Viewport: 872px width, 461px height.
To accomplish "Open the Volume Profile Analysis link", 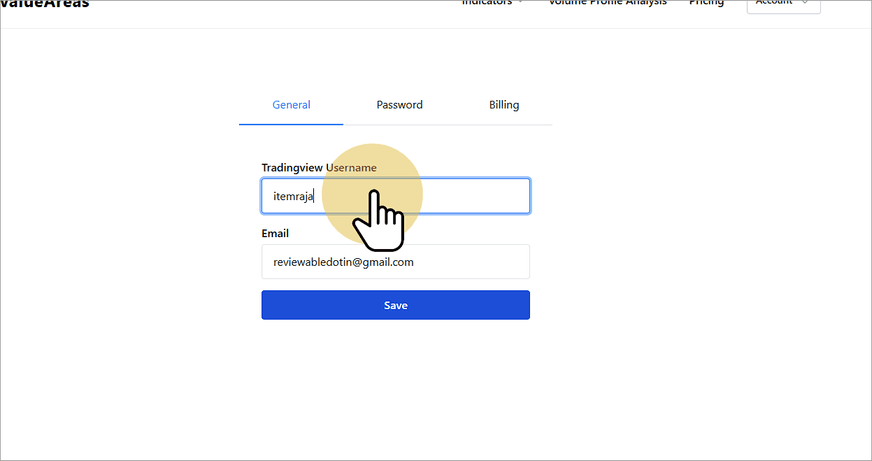I will click(607, 3).
